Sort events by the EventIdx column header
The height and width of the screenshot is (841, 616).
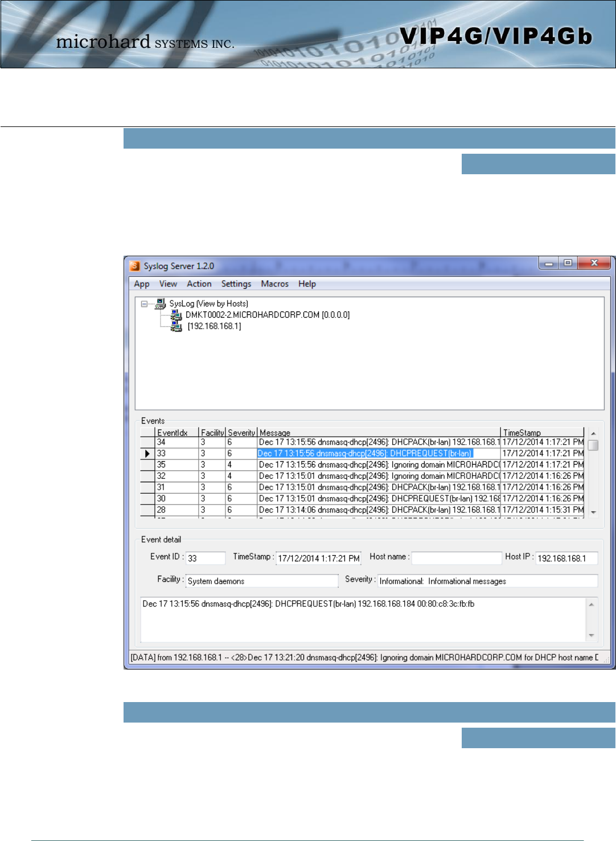pyautogui.click(x=176, y=433)
